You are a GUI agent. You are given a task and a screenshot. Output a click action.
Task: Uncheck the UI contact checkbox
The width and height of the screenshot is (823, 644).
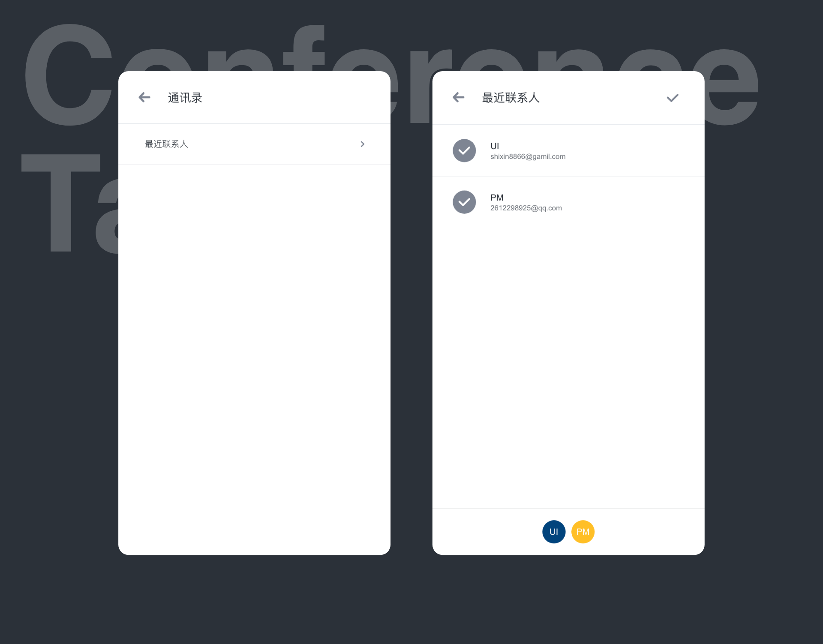[x=464, y=150]
